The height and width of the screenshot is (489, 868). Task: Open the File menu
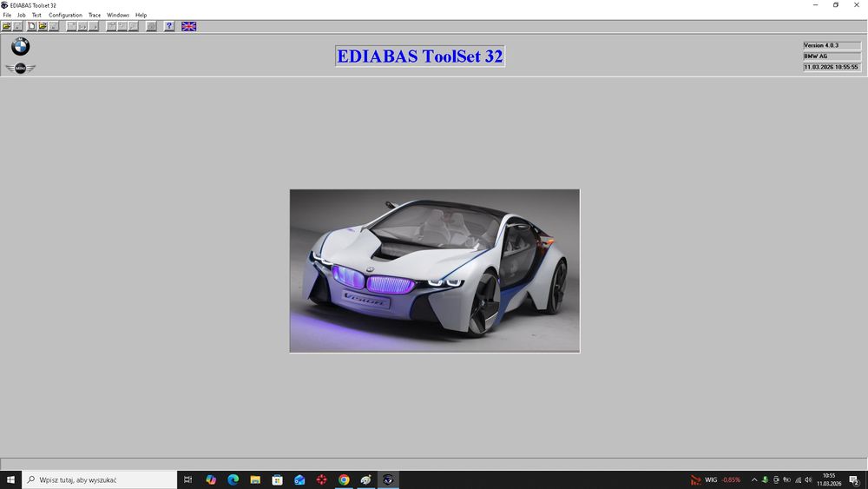7,15
